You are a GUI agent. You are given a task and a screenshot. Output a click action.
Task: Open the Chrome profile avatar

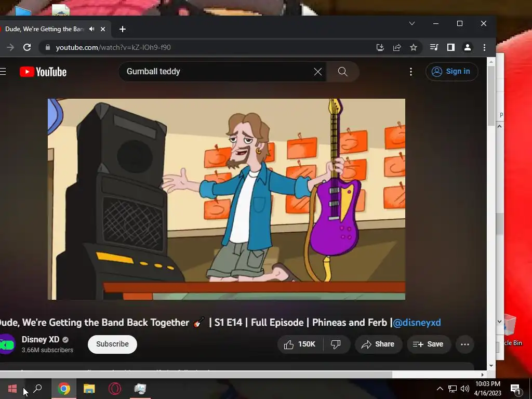(x=467, y=47)
